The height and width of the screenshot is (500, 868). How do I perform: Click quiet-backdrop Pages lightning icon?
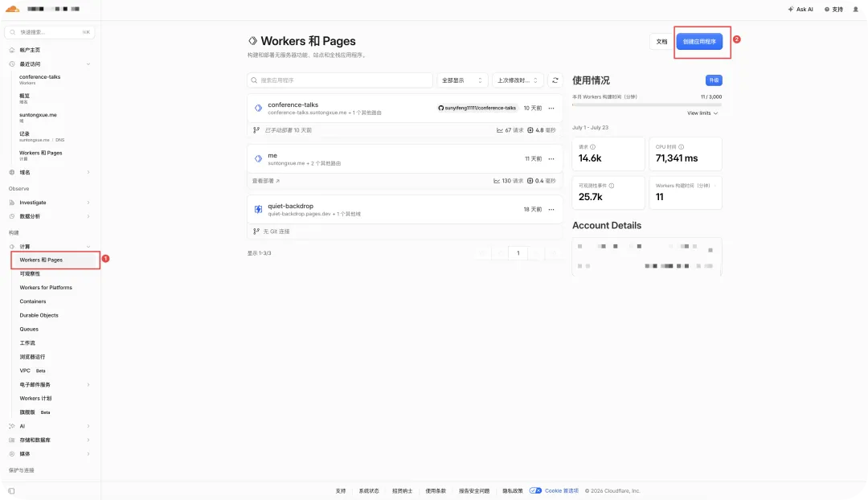(x=258, y=209)
